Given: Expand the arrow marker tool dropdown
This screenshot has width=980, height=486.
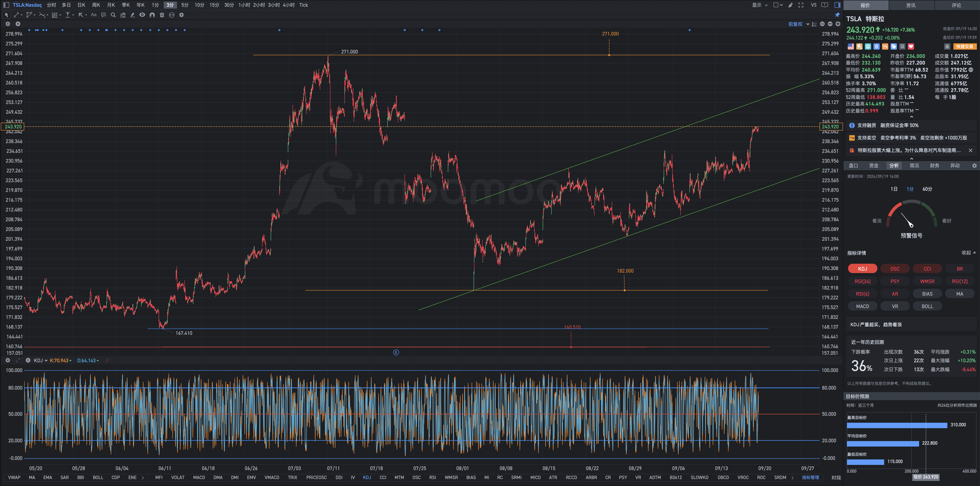Looking at the screenshot, I should tap(86, 15).
